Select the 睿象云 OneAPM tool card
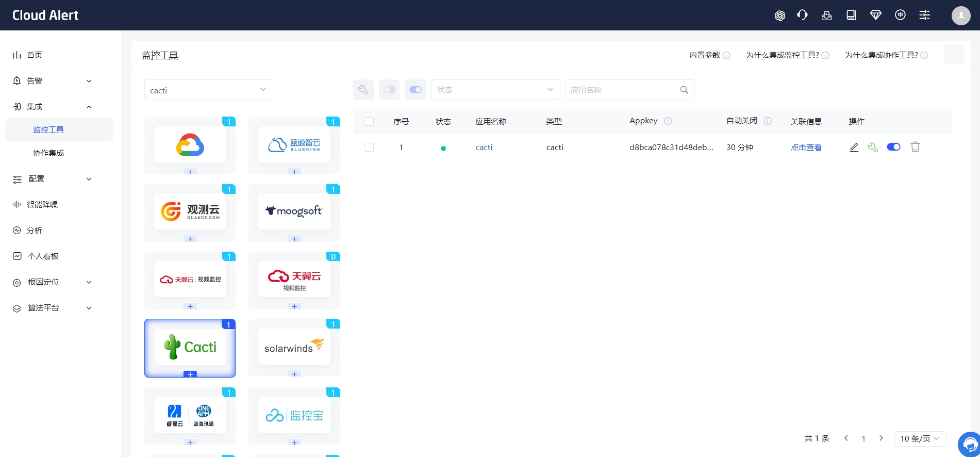 (190, 415)
